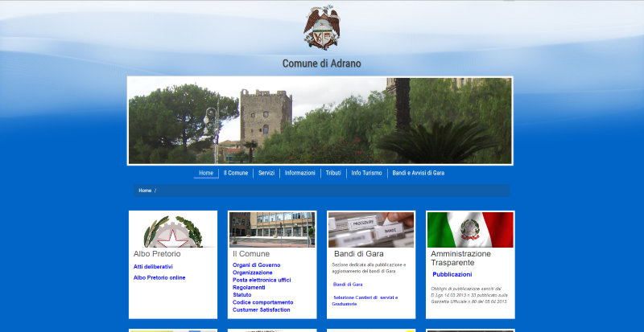The width and height of the screenshot is (644, 332).
Task: Open the Statuto link
Action: pyautogui.click(x=242, y=295)
